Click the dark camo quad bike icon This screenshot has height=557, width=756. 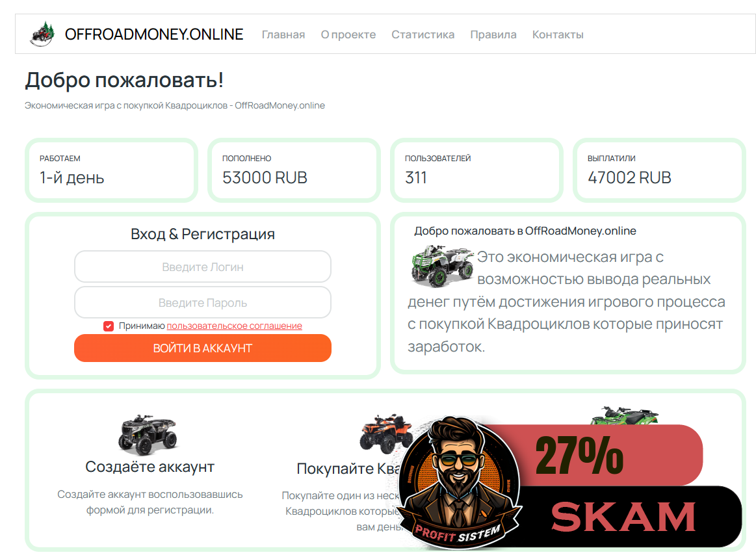148,435
